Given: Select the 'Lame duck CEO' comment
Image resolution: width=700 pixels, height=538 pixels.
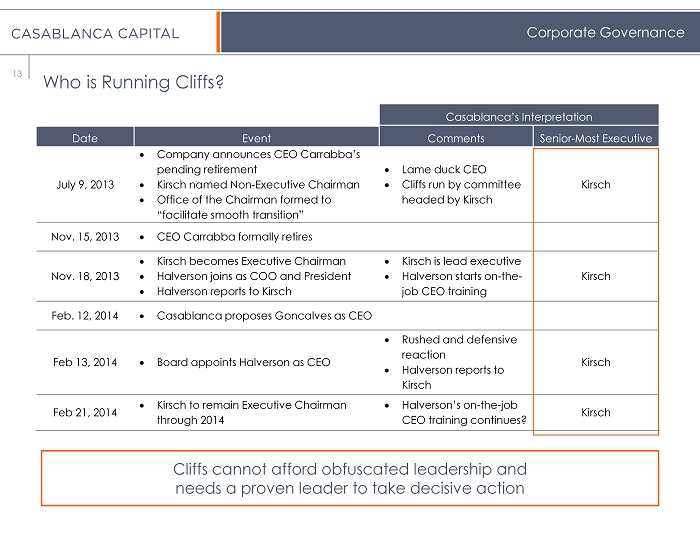Looking at the screenshot, I should pyautogui.click(x=444, y=170).
